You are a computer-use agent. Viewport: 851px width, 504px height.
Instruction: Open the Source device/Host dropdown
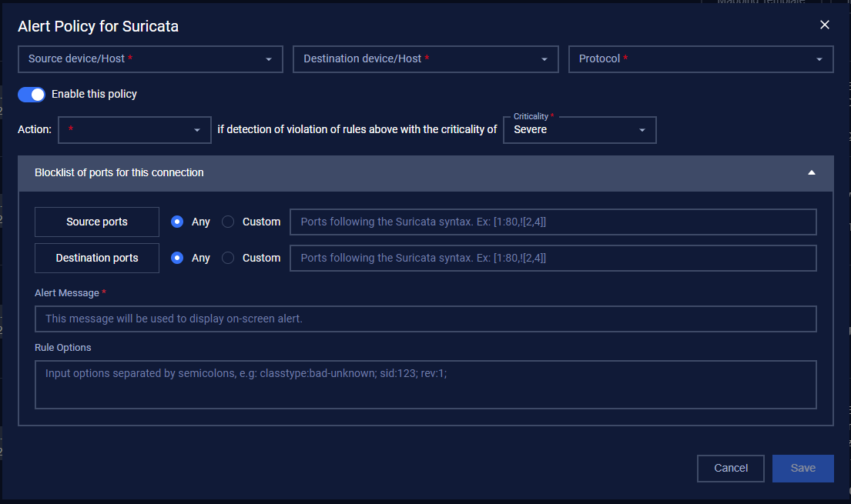[x=150, y=59]
